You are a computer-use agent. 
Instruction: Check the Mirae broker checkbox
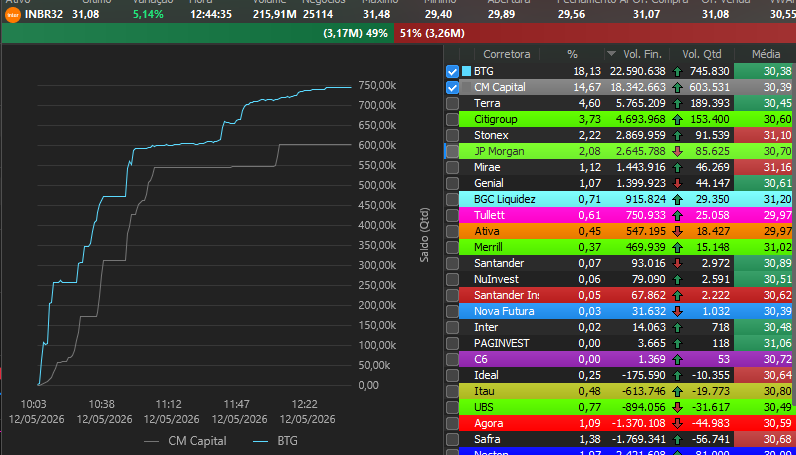click(x=452, y=168)
